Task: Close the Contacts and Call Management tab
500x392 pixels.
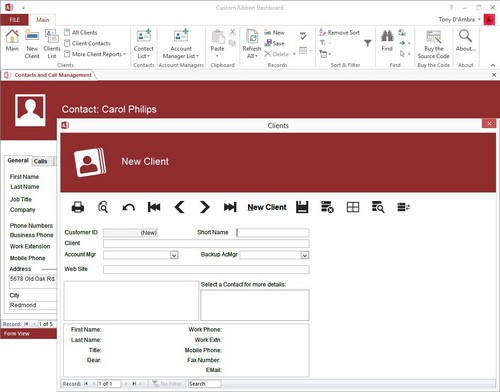Action: pos(494,75)
